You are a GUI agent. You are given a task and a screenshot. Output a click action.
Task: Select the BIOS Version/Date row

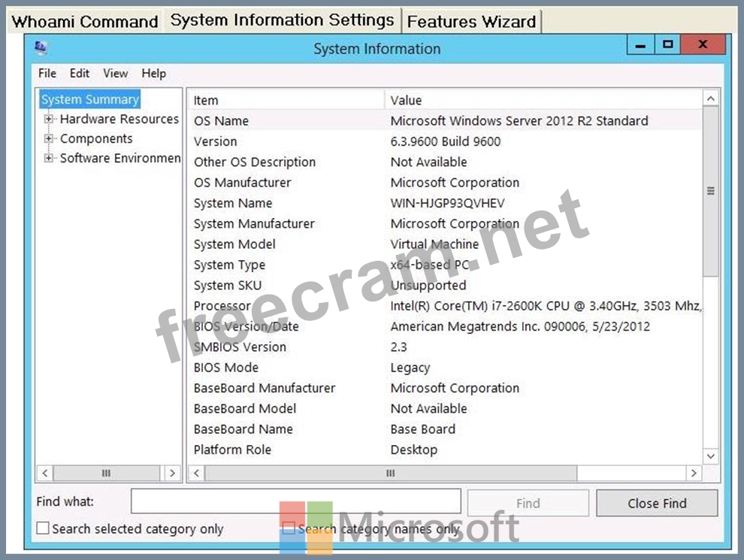pyautogui.click(x=445, y=326)
